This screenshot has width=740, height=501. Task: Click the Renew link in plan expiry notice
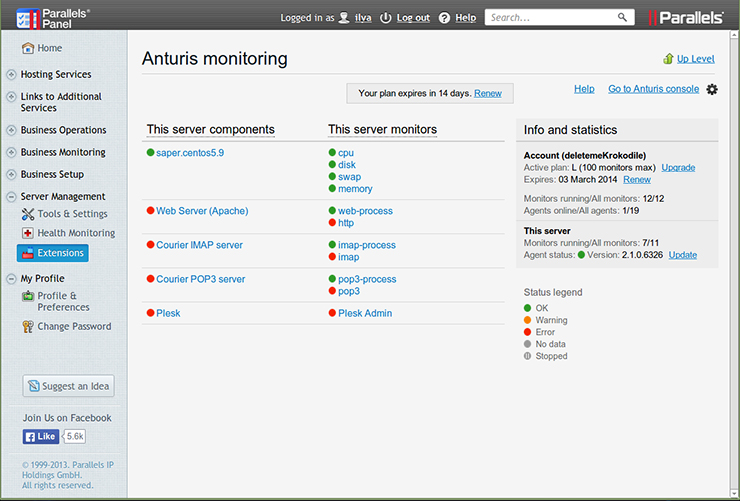coord(488,93)
